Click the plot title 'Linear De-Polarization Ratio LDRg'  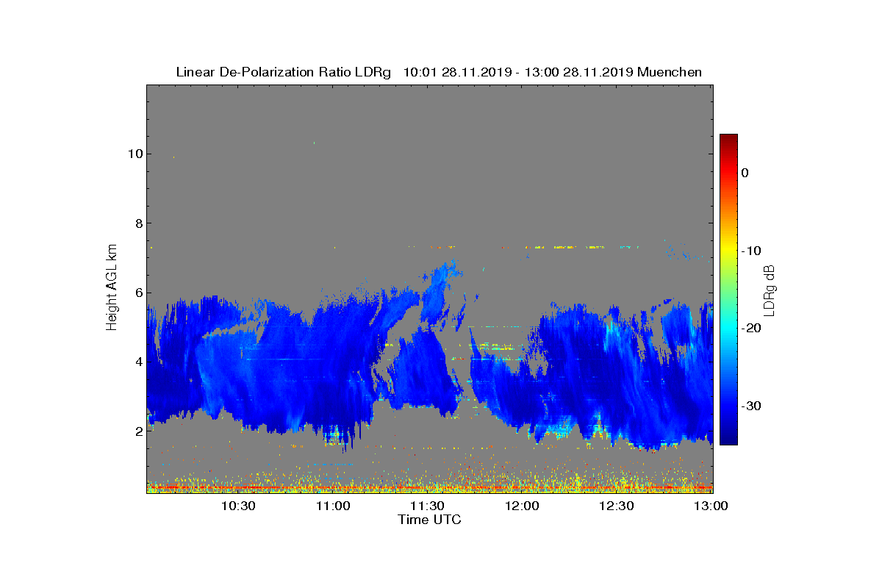coord(284,72)
